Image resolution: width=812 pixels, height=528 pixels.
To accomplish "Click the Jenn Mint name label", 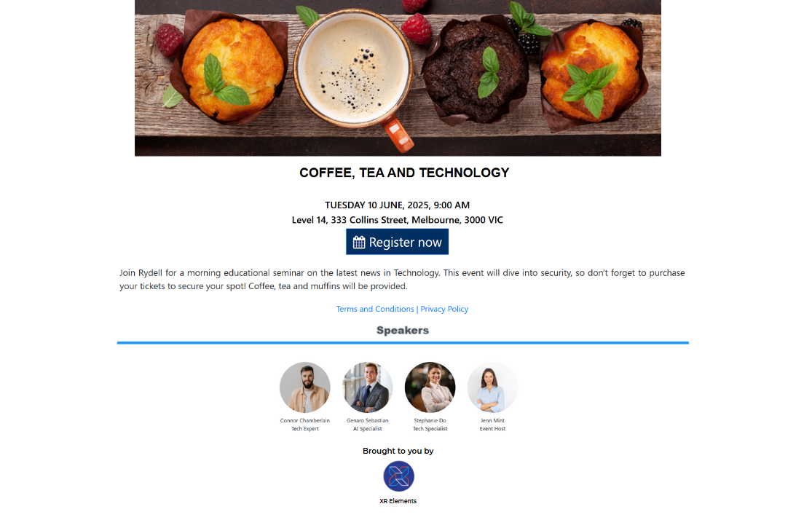I will coord(492,420).
